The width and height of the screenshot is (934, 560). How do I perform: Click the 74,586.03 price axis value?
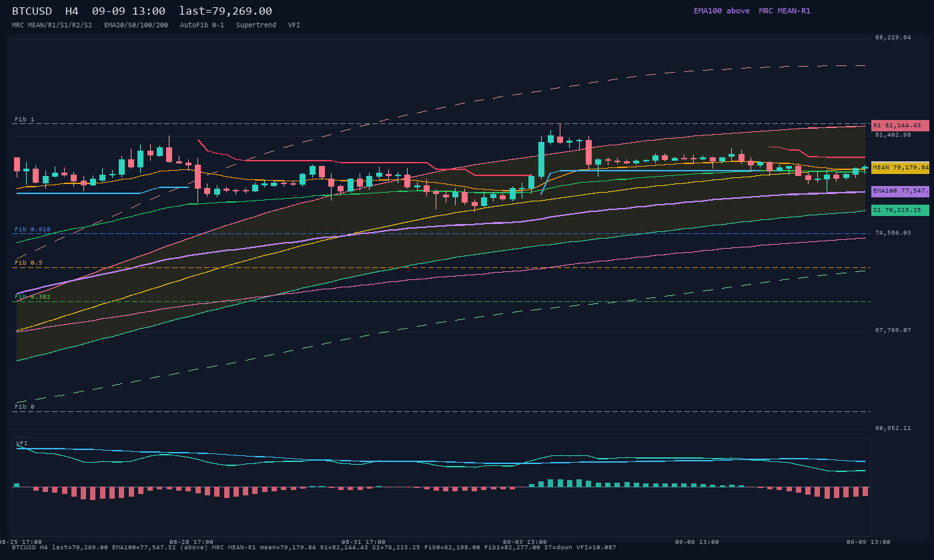(893, 233)
